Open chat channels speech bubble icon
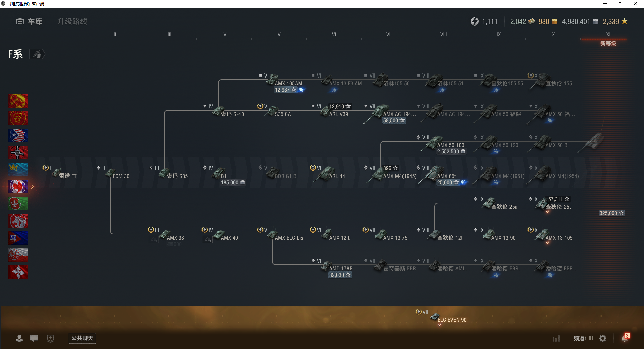 [34, 338]
